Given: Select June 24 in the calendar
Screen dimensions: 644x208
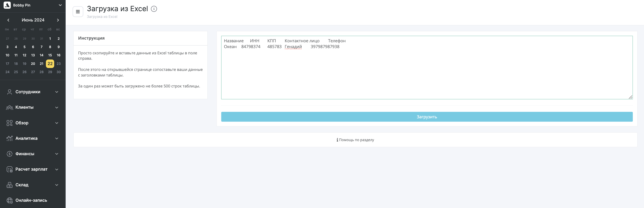Looking at the screenshot, I should click(7, 72).
